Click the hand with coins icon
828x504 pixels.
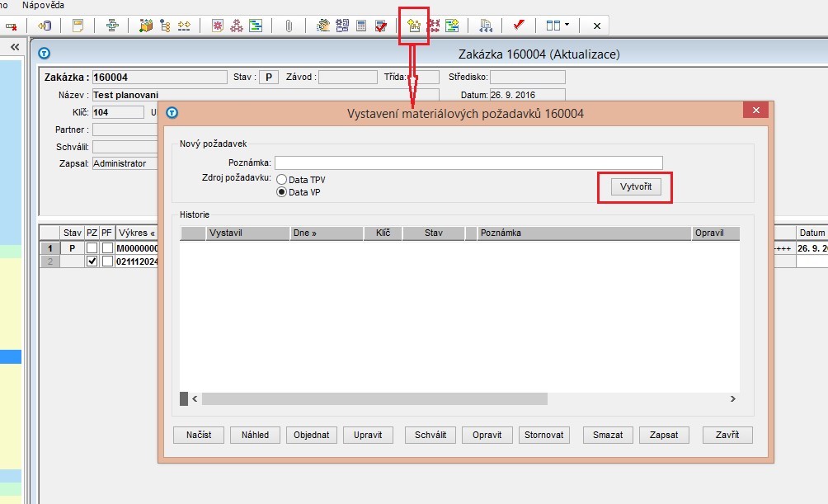322,26
